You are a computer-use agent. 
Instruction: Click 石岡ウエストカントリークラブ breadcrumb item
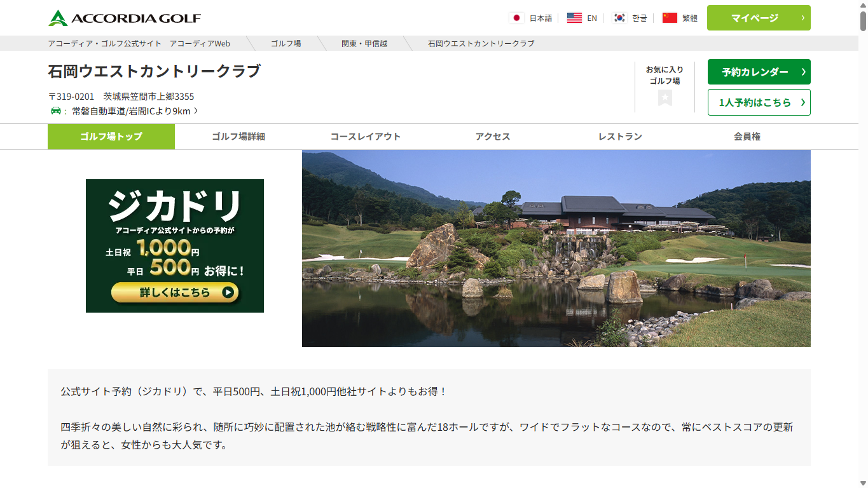point(481,43)
